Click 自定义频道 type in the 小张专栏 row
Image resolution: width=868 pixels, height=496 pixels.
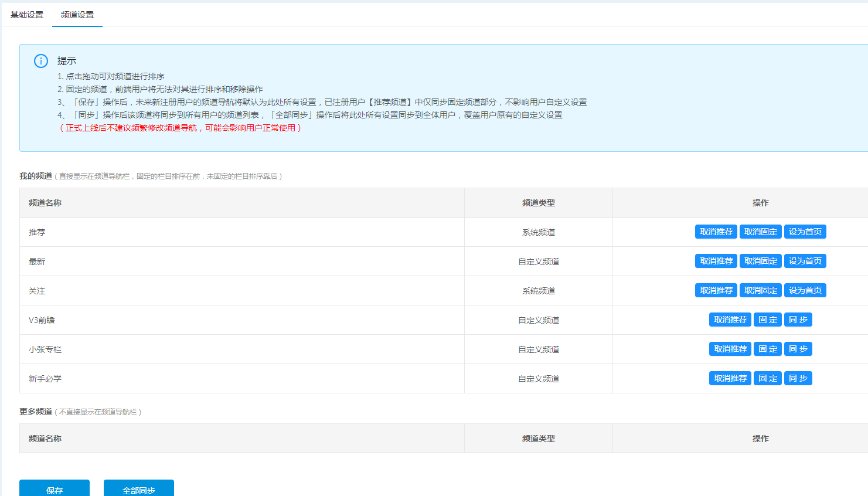coord(539,349)
